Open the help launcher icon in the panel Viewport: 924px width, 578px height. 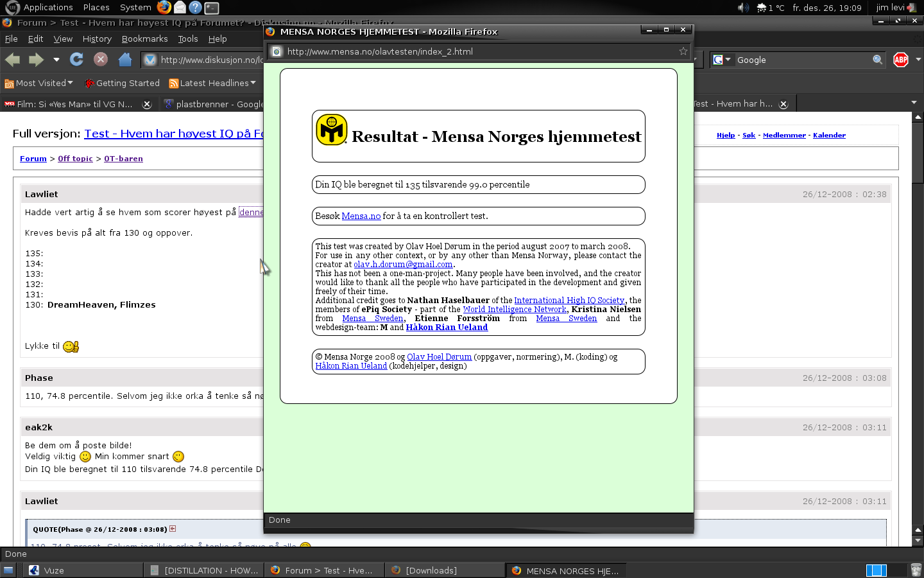pyautogui.click(x=196, y=8)
